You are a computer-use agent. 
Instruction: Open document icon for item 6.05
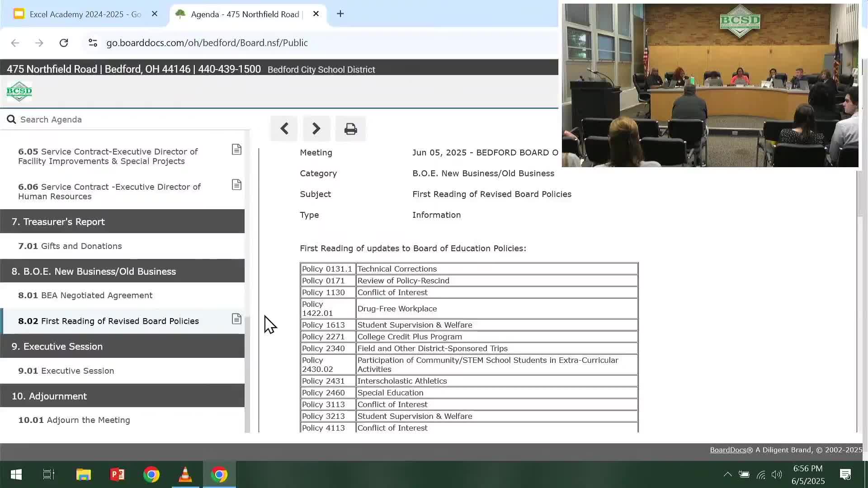click(236, 150)
